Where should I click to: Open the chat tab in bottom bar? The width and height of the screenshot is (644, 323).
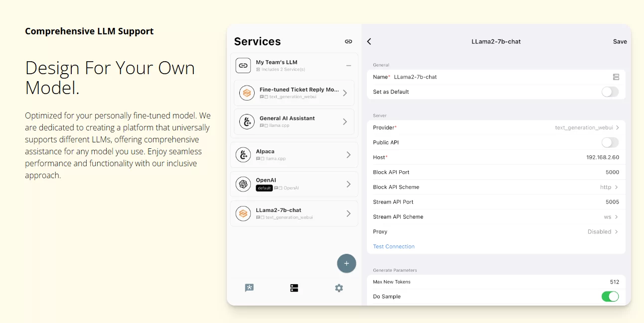[x=249, y=288]
